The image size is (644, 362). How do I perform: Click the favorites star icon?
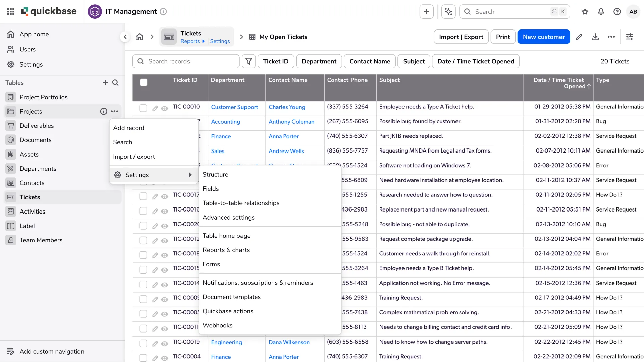pos(585,12)
